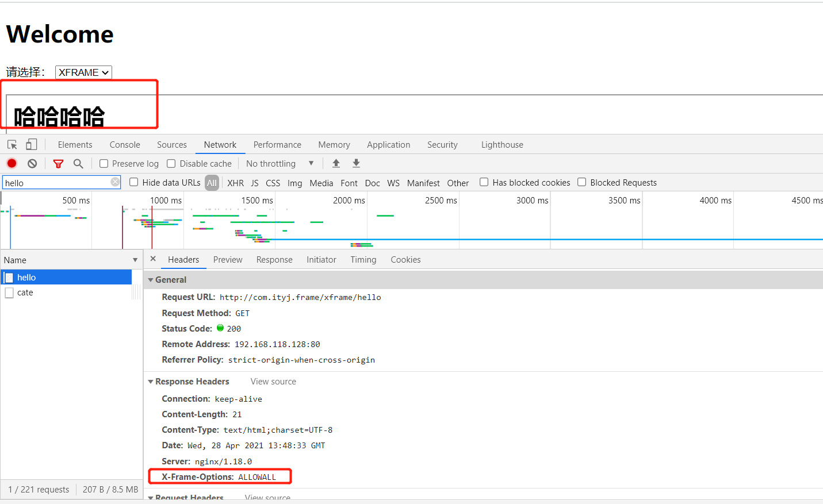This screenshot has width=823, height=504.
Task: Check the Hide data URLs box
Action: [133, 182]
